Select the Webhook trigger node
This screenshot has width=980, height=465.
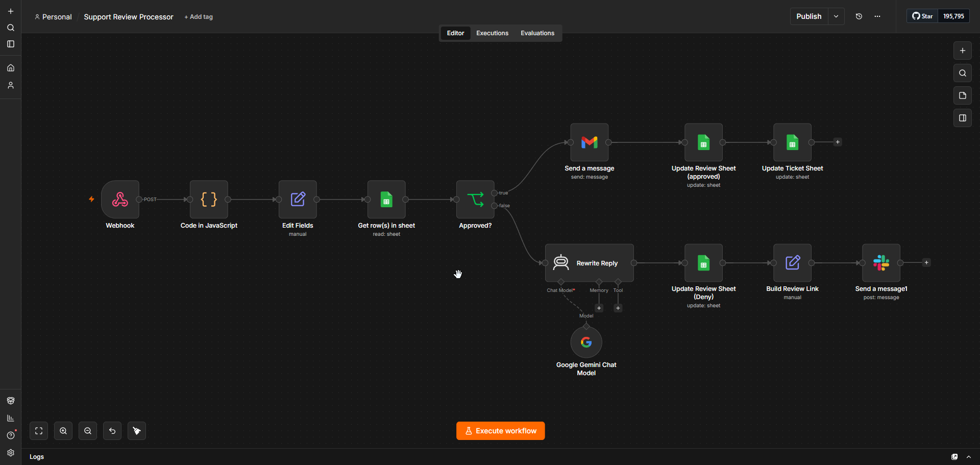[120, 199]
